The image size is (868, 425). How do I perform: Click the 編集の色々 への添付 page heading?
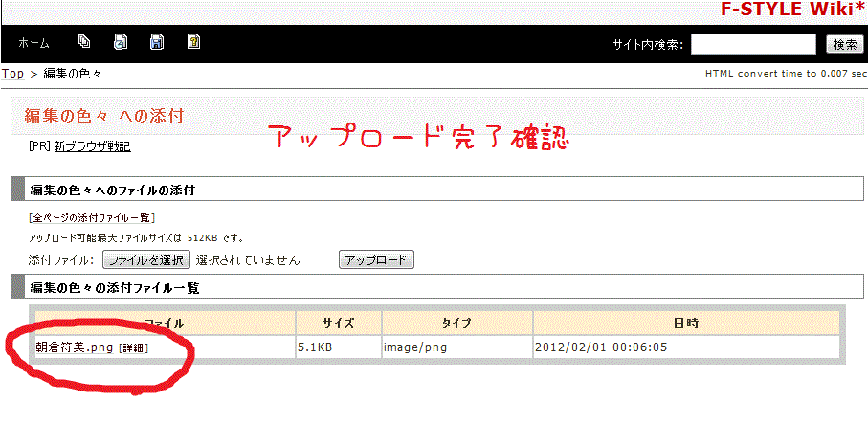(x=103, y=116)
